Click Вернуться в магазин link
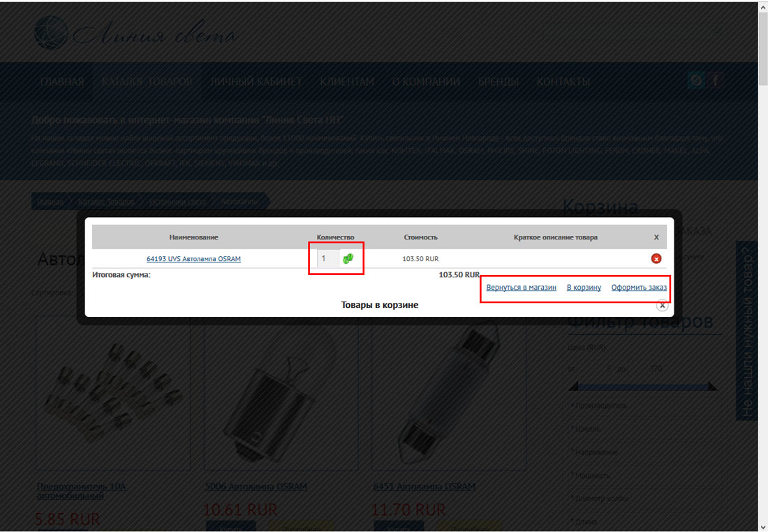The image size is (768, 532). click(x=521, y=287)
